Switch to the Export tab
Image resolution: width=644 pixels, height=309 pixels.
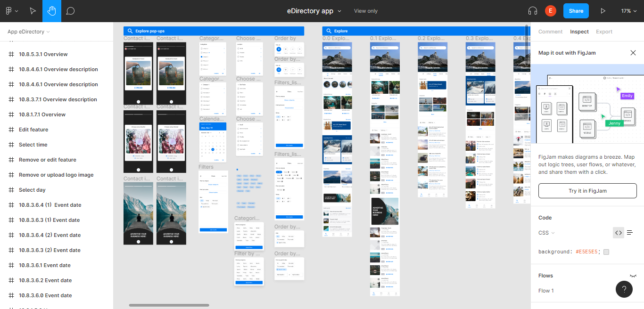point(604,32)
